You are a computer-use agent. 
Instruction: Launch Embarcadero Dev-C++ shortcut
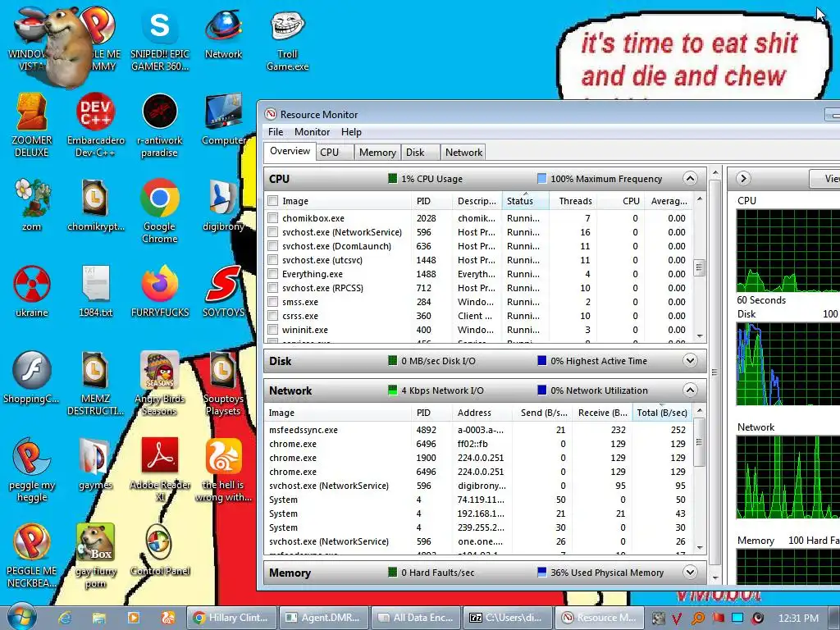[x=95, y=126]
